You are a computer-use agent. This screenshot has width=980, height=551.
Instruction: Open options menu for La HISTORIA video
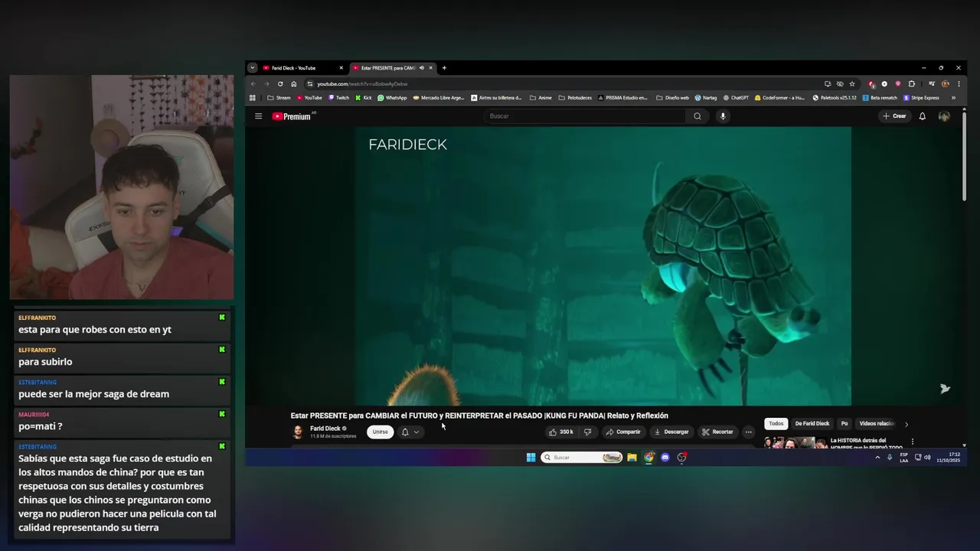(x=913, y=442)
